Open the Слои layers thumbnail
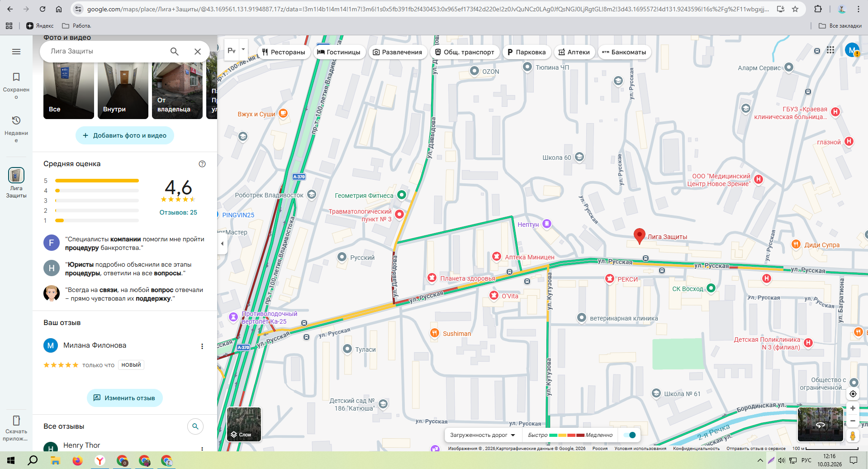Screen dimensions: 868x469 pos(244,424)
